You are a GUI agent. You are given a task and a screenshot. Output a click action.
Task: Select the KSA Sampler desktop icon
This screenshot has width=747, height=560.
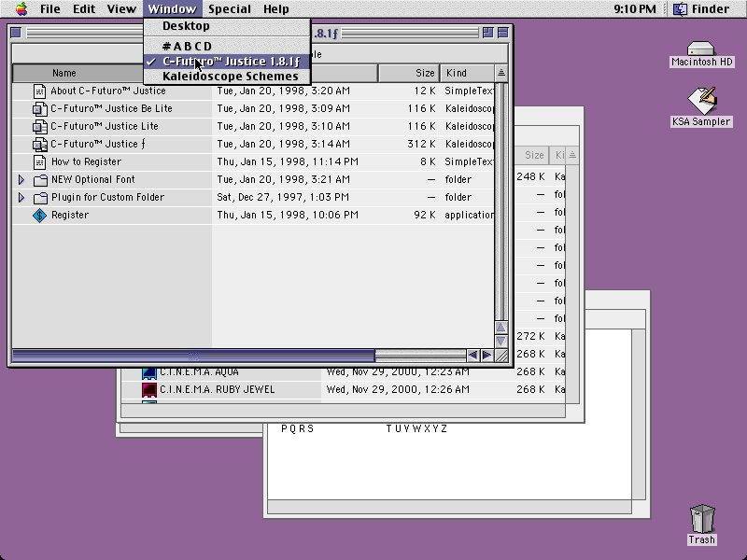pyautogui.click(x=702, y=101)
